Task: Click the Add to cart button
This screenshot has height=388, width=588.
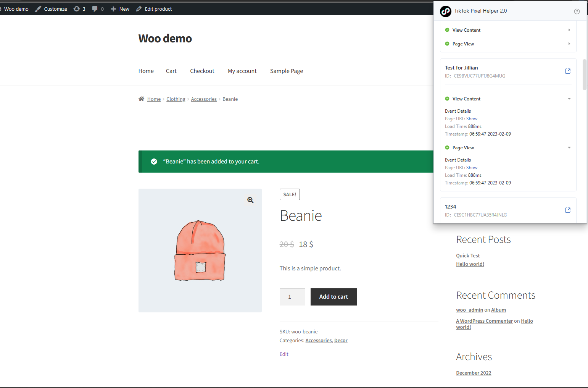Action: tap(333, 297)
